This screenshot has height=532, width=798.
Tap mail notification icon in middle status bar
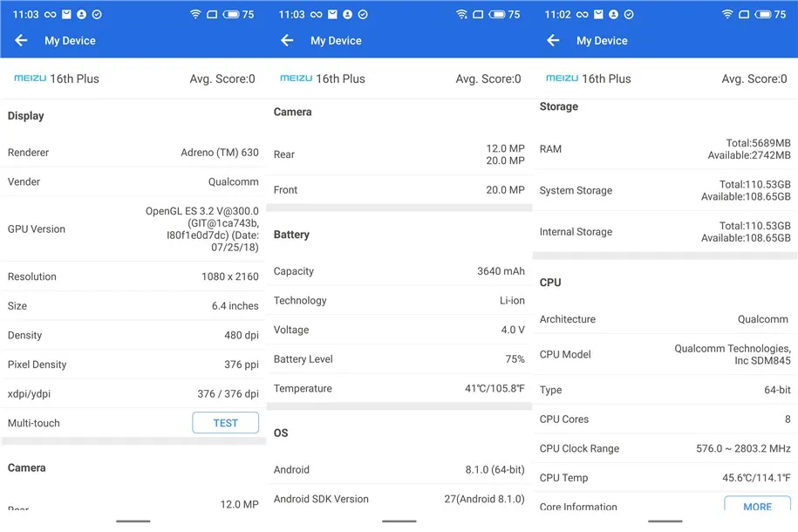point(332,14)
